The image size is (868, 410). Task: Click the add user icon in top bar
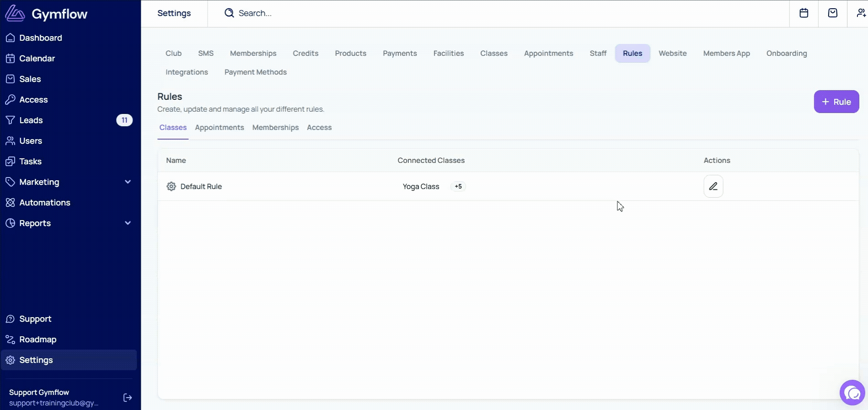862,13
